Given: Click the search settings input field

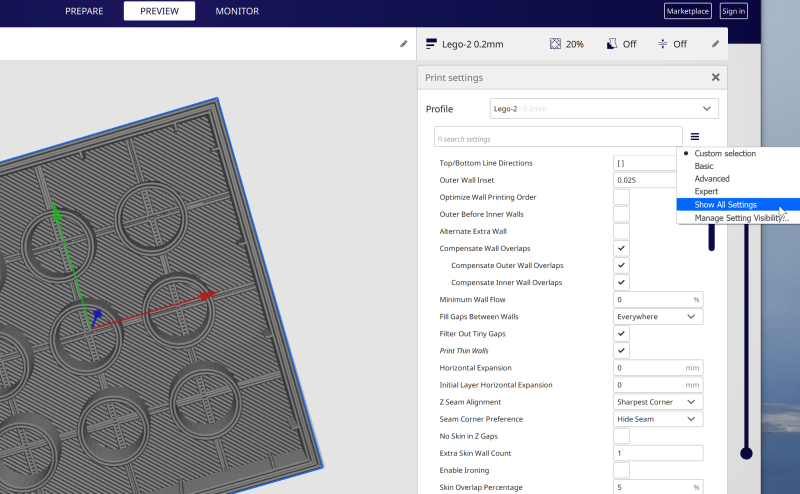Looking at the screenshot, I should point(558,137).
